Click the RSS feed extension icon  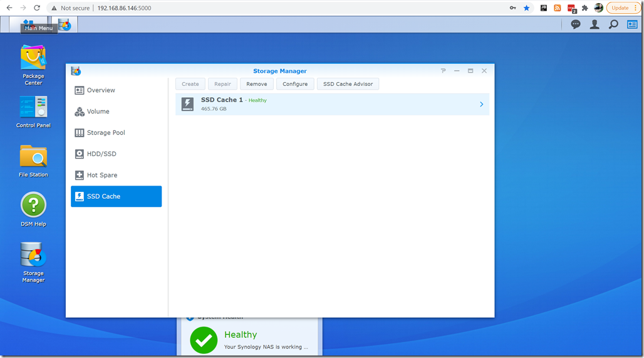pyautogui.click(x=558, y=8)
